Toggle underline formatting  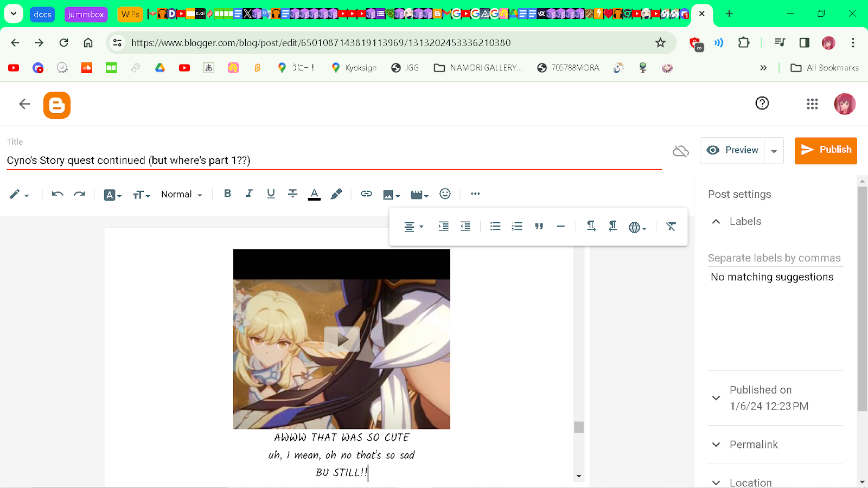(271, 194)
